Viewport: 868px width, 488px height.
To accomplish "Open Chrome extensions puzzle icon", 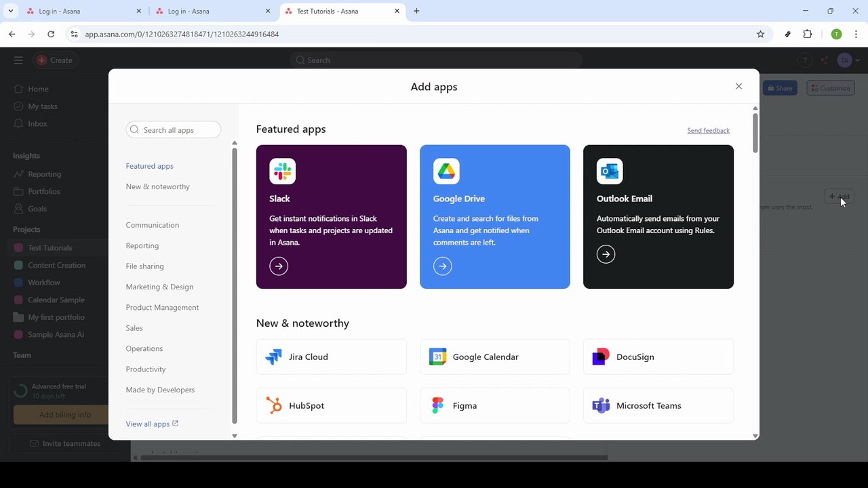I will [x=808, y=34].
